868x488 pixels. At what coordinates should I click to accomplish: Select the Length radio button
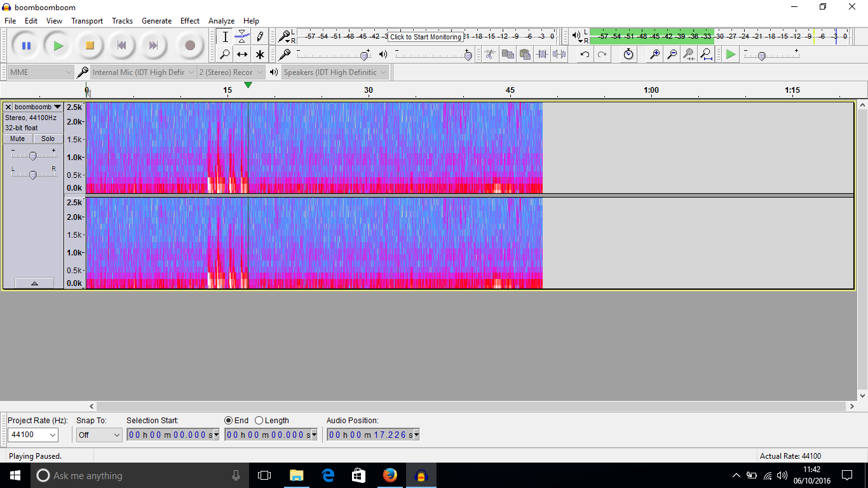[259, 421]
